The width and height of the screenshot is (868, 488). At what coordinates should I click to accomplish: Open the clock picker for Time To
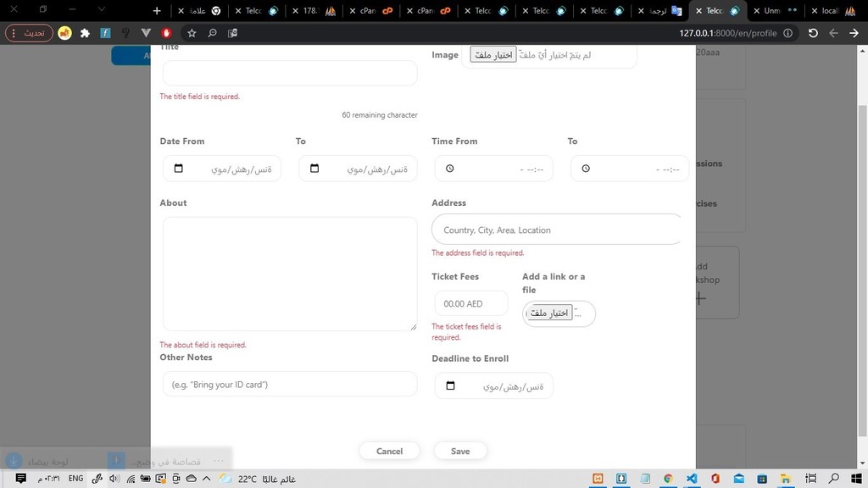(x=586, y=169)
